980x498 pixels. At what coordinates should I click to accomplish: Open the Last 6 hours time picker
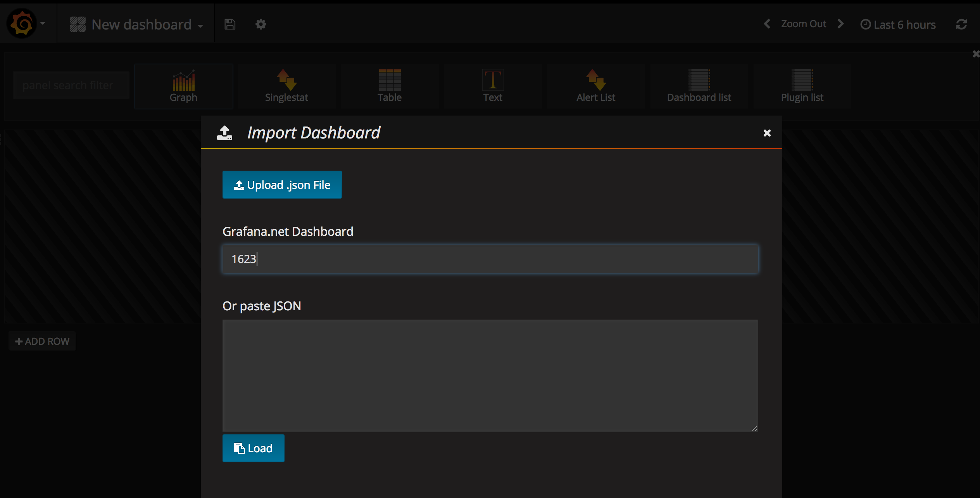[x=898, y=24]
